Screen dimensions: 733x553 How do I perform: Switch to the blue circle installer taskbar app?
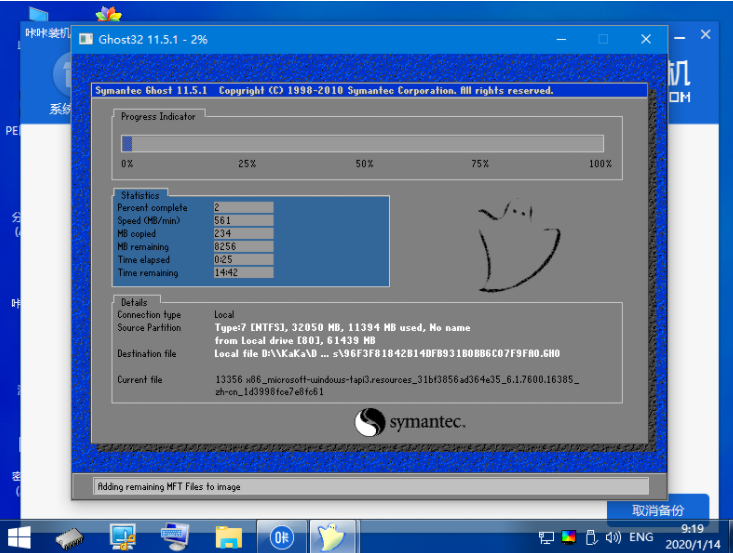pos(281,536)
